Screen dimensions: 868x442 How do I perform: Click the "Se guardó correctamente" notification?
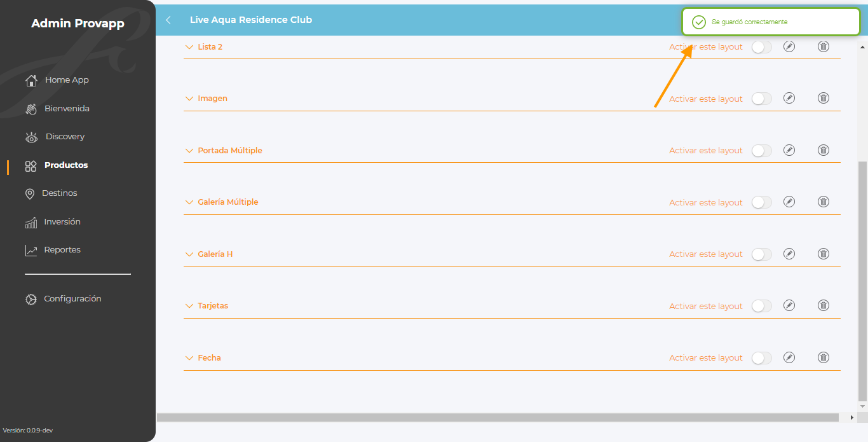pos(771,22)
